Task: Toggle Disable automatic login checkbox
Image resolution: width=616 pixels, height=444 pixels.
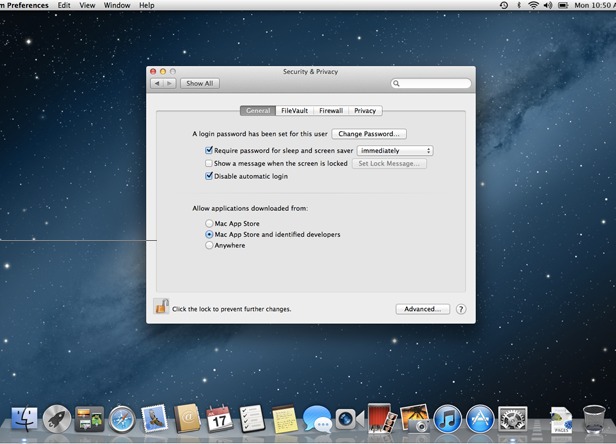Action: point(209,176)
